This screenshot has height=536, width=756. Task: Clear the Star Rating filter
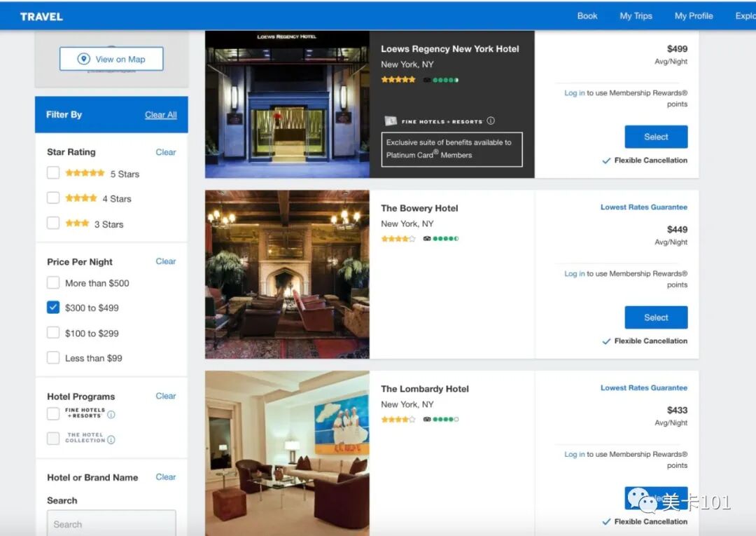click(166, 152)
